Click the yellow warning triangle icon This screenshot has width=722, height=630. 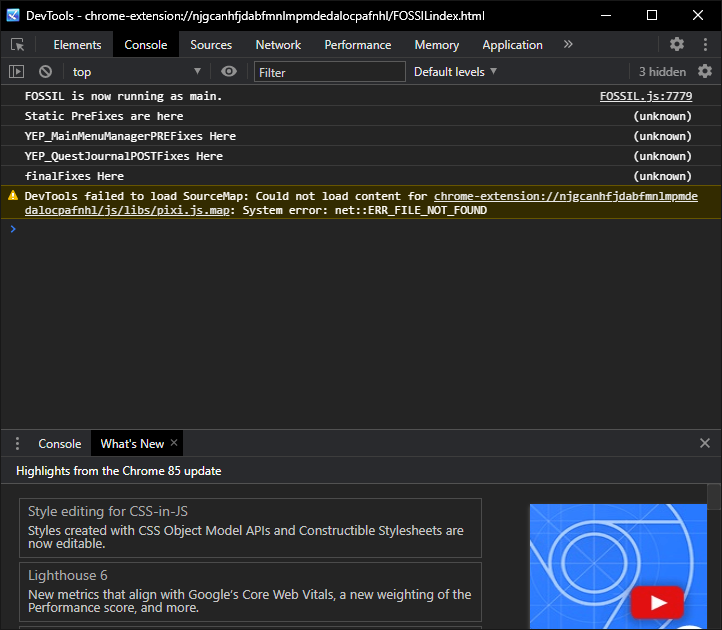13,195
